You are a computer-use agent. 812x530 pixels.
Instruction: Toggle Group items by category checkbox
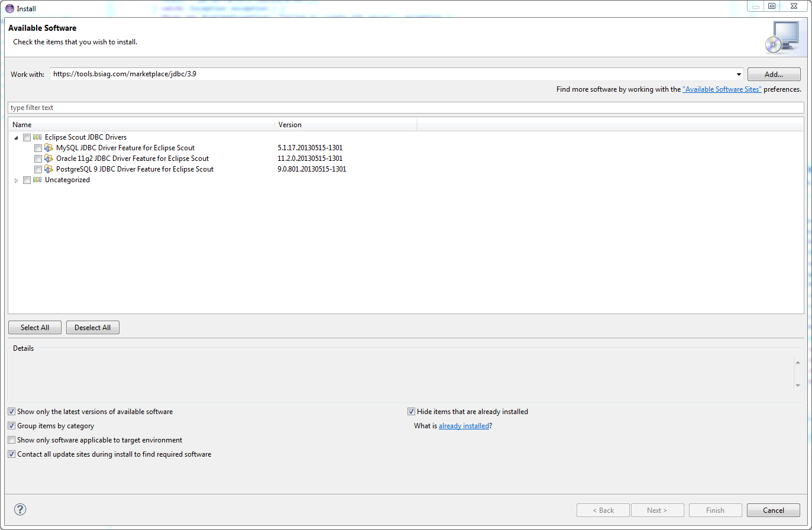click(x=11, y=426)
